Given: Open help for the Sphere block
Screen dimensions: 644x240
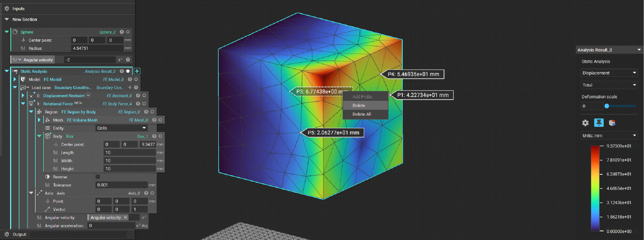Looking at the screenshot, I should click(x=122, y=32).
